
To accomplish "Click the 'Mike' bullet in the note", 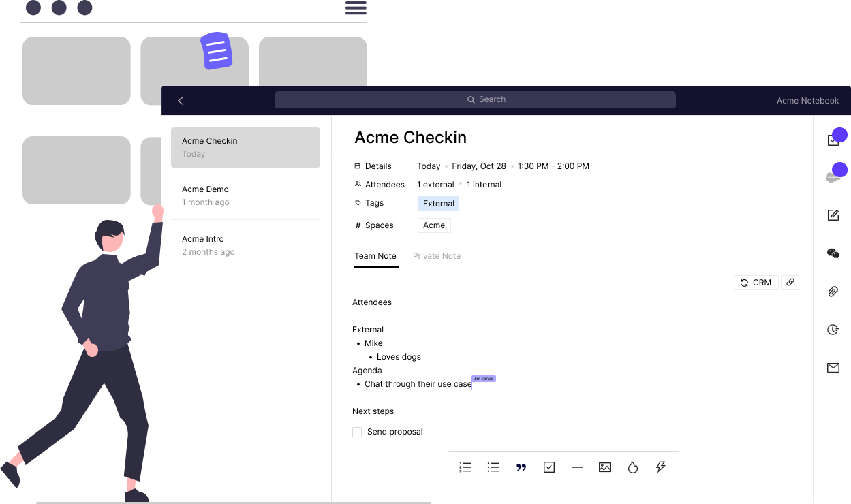I will point(373,343).
